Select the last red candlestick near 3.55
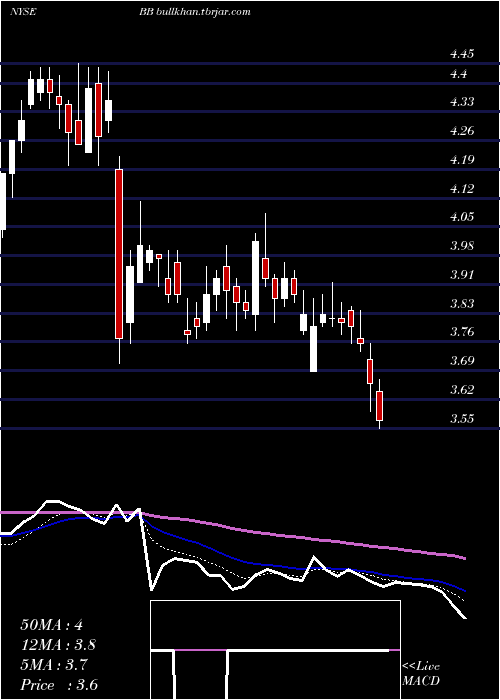This screenshot has height=700, width=500. coord(380,406)
